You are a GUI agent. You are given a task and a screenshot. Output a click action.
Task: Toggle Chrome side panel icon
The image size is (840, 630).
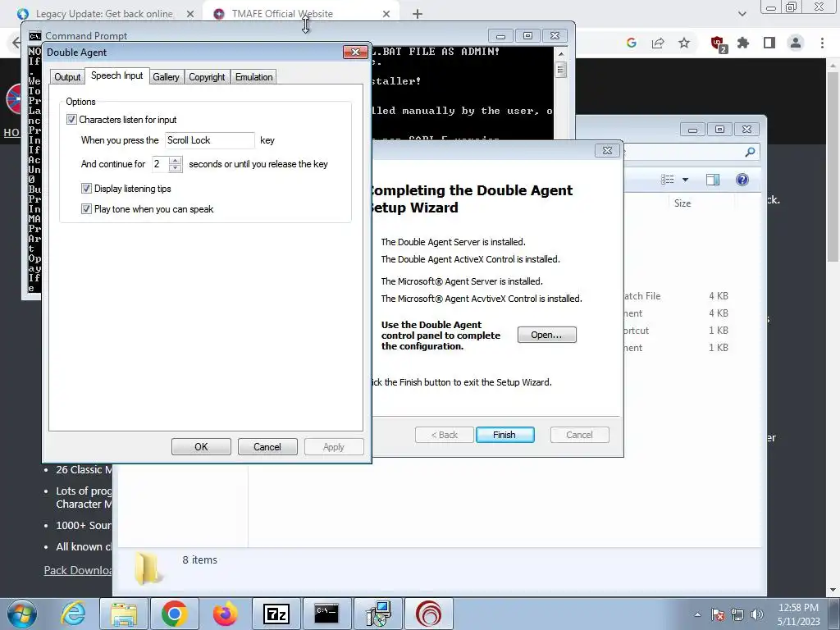coord(769,43)
